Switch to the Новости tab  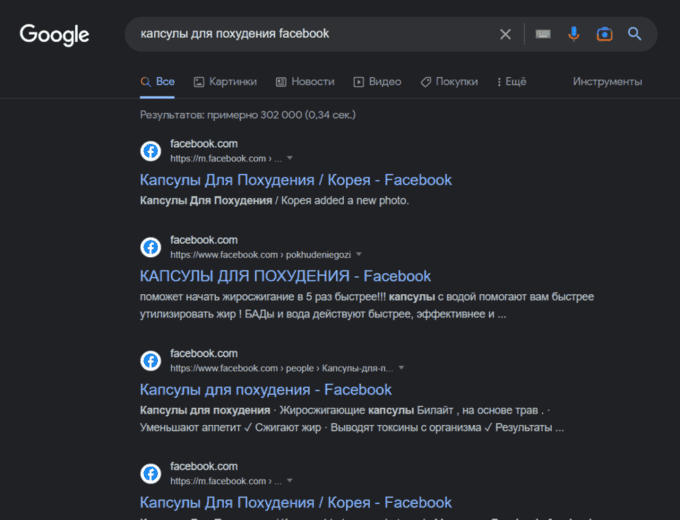[305, 82]
